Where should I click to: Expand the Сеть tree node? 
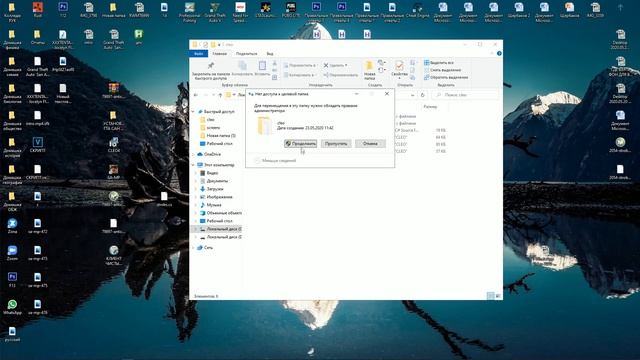tap(193, 248)
